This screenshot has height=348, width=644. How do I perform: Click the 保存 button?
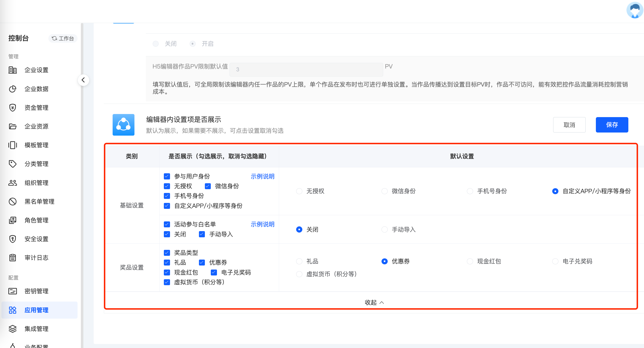pyautogui.click(x=612, y=125)
